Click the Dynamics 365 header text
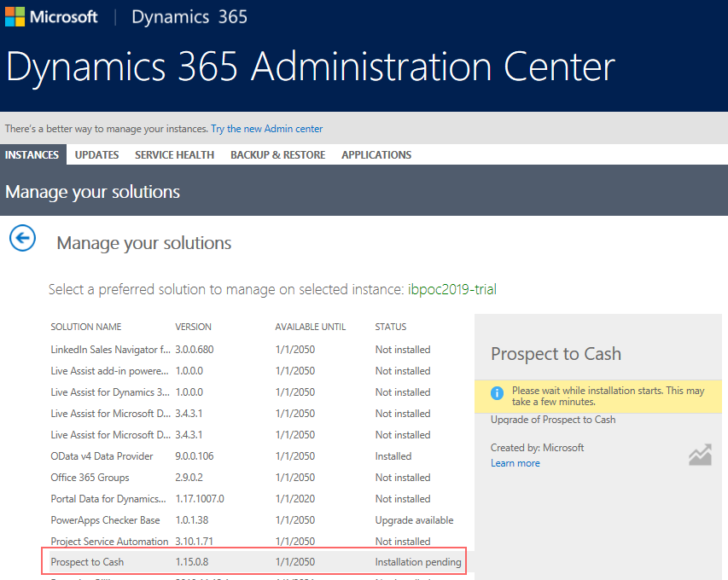The width and height of the screenshot is (728, 580). pyautogui.click(x=189, y=17)
